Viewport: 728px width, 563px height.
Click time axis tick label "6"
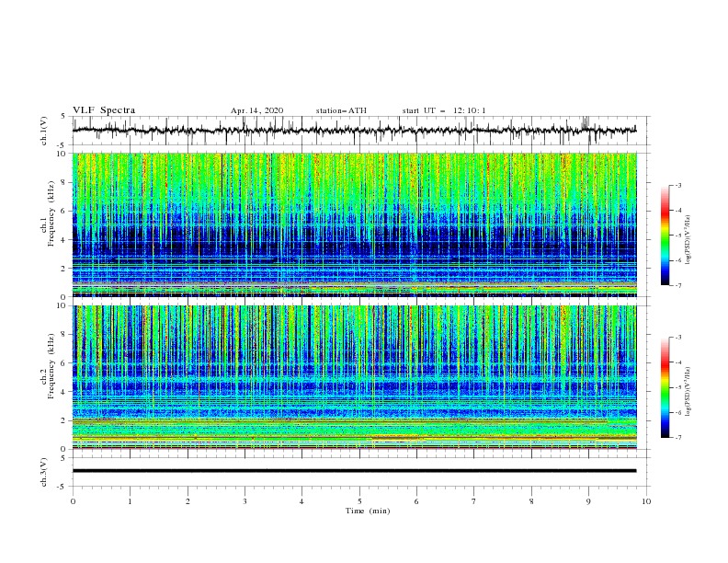tap(416, 501)
